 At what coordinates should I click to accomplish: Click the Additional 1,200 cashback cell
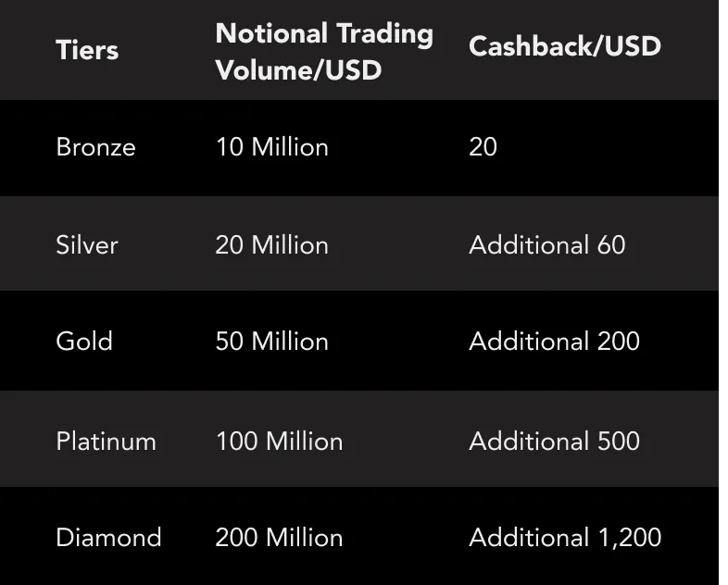[x=565, y=538]
